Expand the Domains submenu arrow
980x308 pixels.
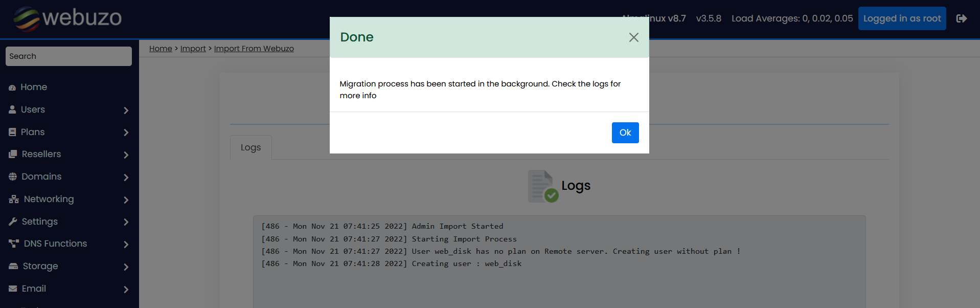126,177
